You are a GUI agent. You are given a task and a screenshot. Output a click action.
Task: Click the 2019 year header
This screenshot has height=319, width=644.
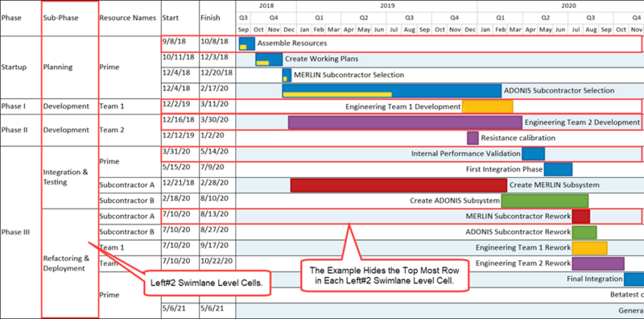386,6
